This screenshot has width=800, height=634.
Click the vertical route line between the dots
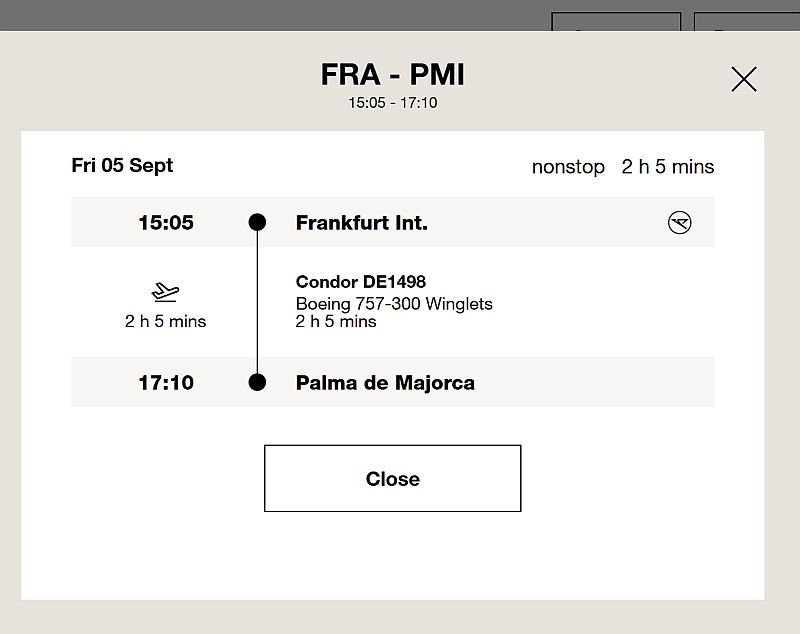tap(257, 302)
